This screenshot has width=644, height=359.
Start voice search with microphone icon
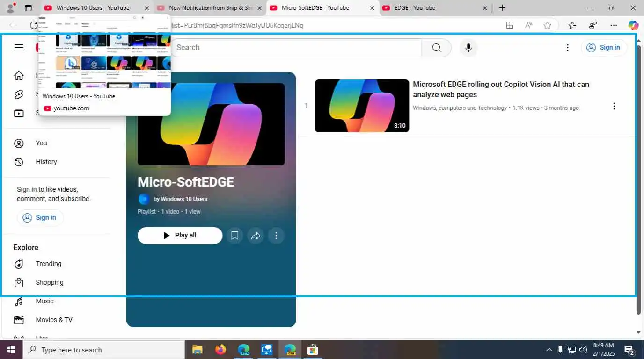tap(468, 48)
